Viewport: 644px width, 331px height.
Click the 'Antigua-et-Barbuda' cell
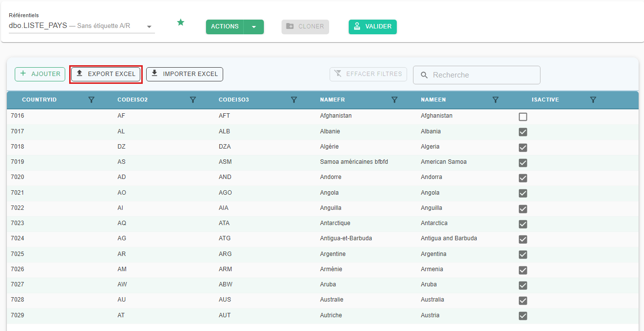346,238
